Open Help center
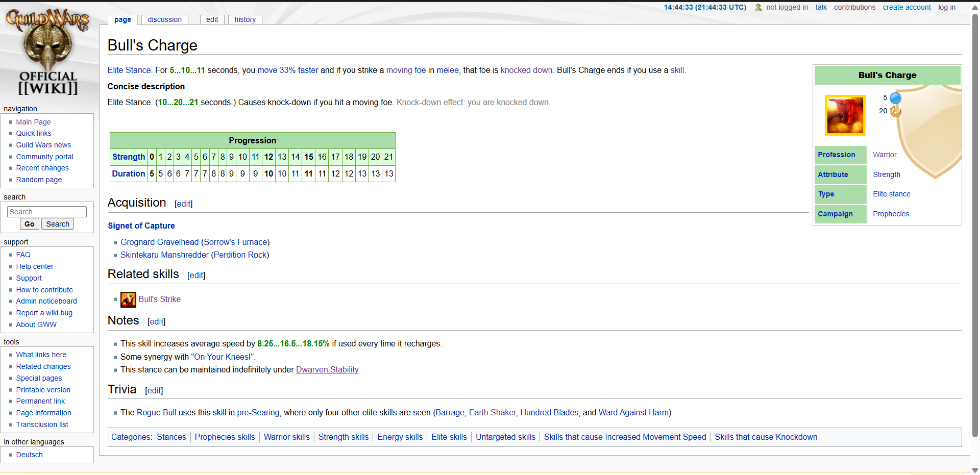Image resolution: width=980 pixels, height=475 pixels. (x=35, y=266)
